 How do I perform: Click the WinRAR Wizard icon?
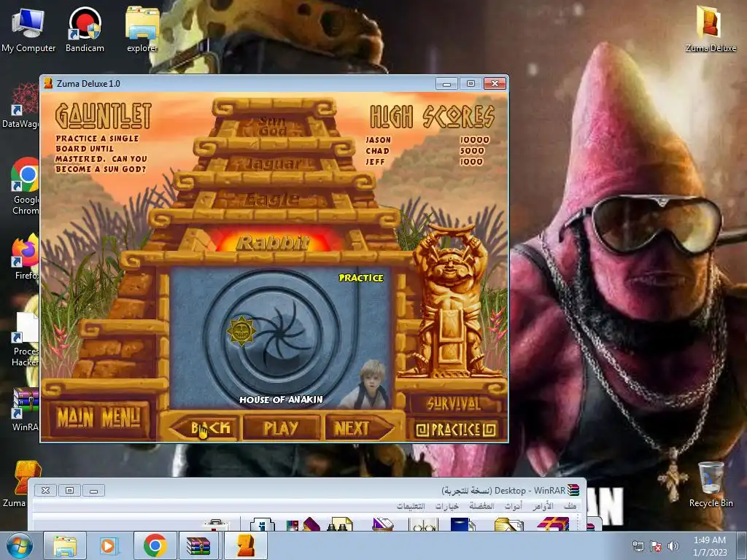[x=303, y=524]
